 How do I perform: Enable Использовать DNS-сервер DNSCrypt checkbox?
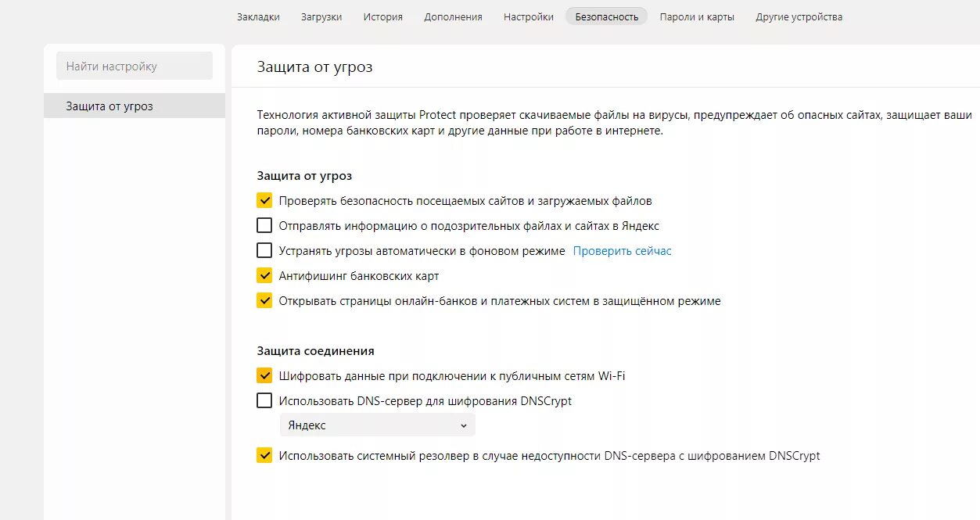[264, 401]
